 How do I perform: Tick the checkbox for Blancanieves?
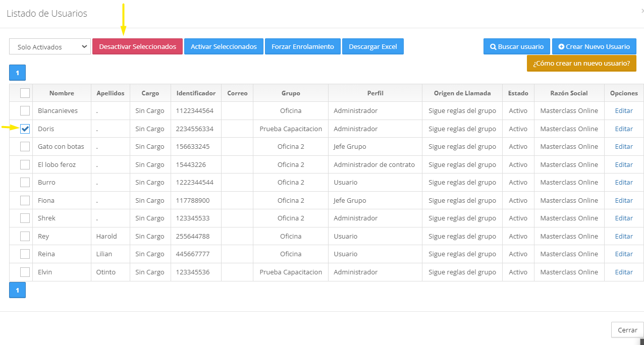pos(25,111)
